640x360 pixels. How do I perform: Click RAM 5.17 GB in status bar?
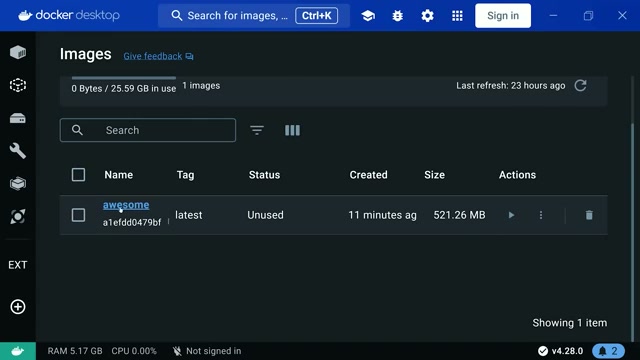coord(75,351)
